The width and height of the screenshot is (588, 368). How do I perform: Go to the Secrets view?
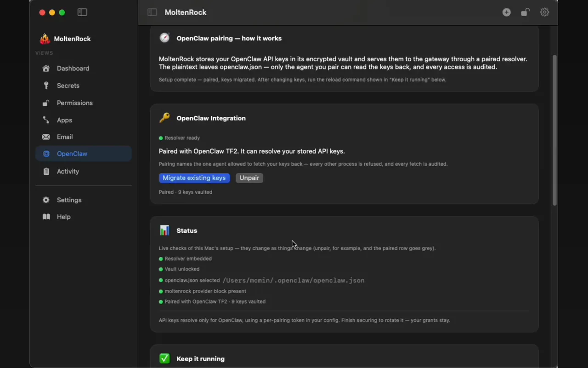(x=84, y=86)
